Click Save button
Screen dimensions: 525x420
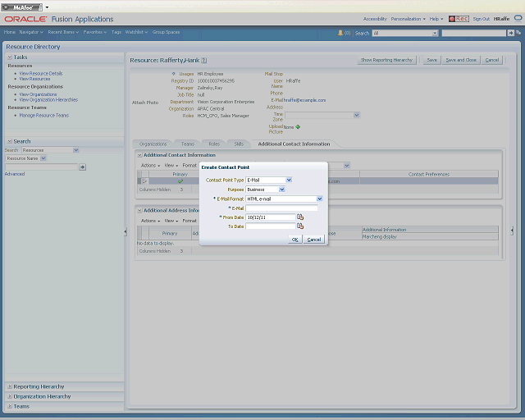click(432, 60)
